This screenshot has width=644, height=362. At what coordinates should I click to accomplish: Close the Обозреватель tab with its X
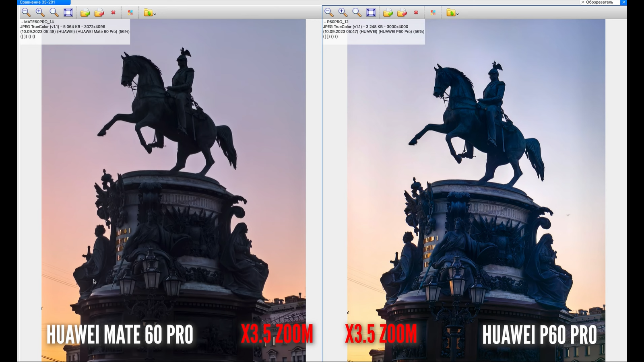[x=582, y=2]
